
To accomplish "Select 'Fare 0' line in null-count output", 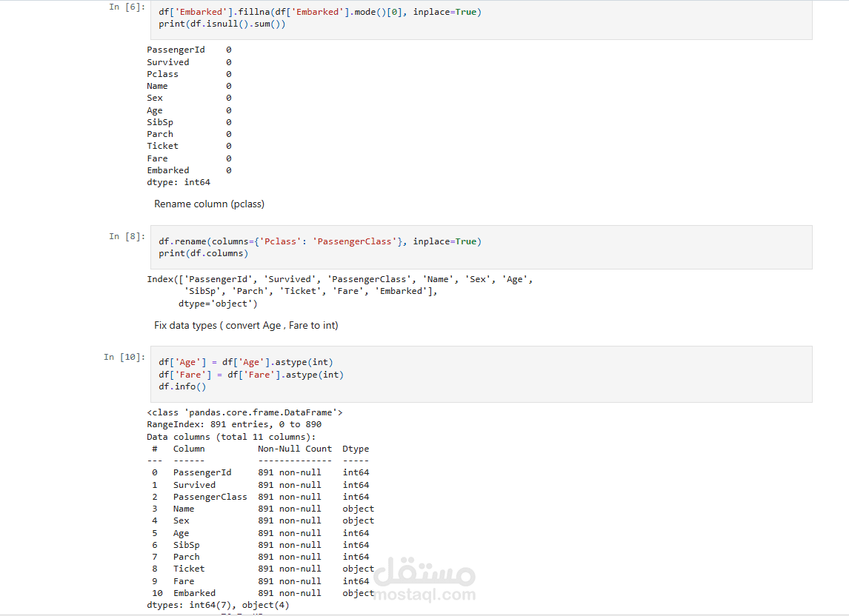I will point(189,158).
